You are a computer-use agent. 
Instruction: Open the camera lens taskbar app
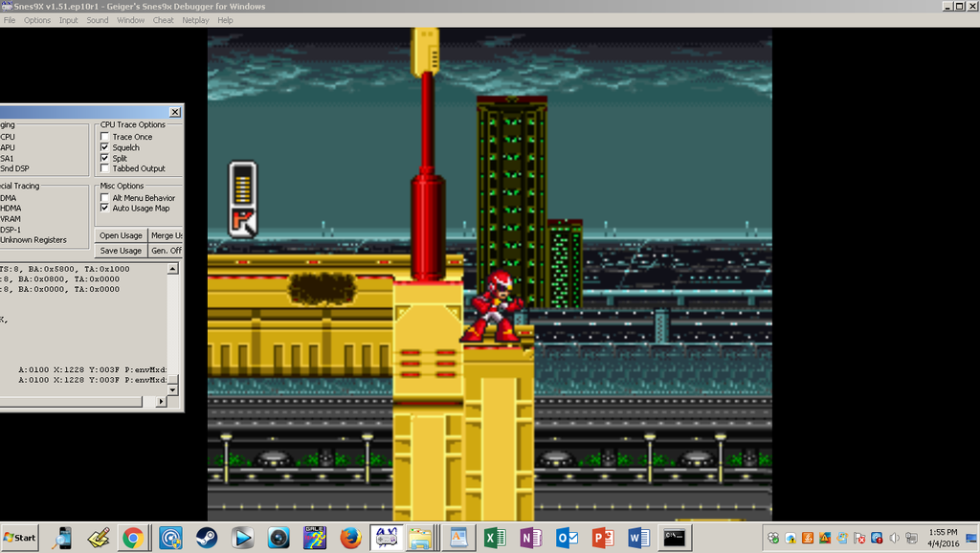(x=278, y=538)
